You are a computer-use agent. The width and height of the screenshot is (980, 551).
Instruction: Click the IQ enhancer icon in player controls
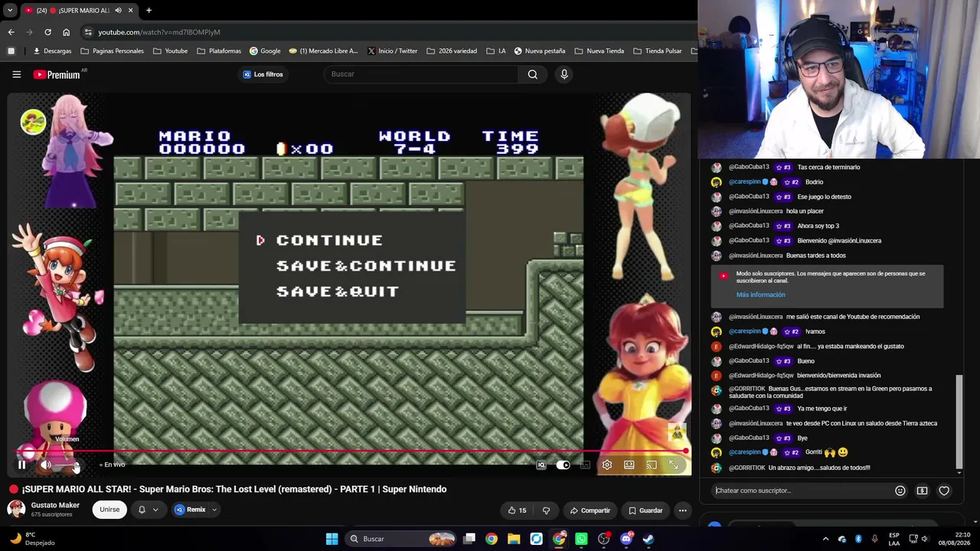[541, 465]
